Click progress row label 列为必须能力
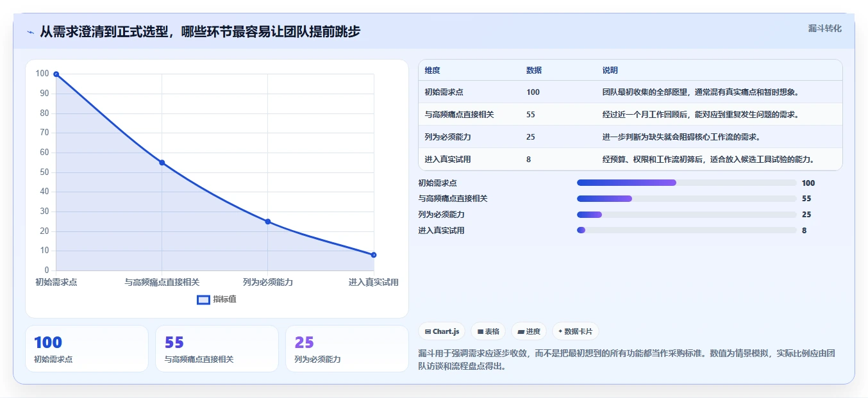Viewport: 868px width, 398px height. tap(441, 215)
